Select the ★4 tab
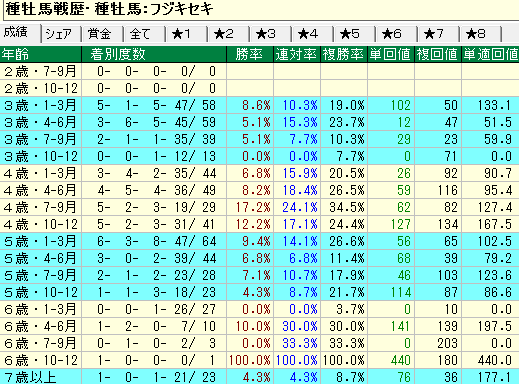The image size is (519, 384). (x=312, y=34)
